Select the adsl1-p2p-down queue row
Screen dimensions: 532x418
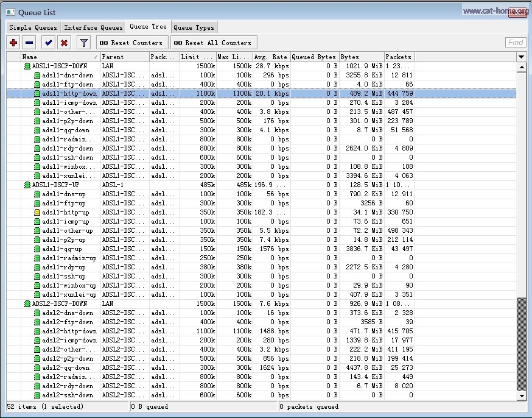(x=68, y=121)
